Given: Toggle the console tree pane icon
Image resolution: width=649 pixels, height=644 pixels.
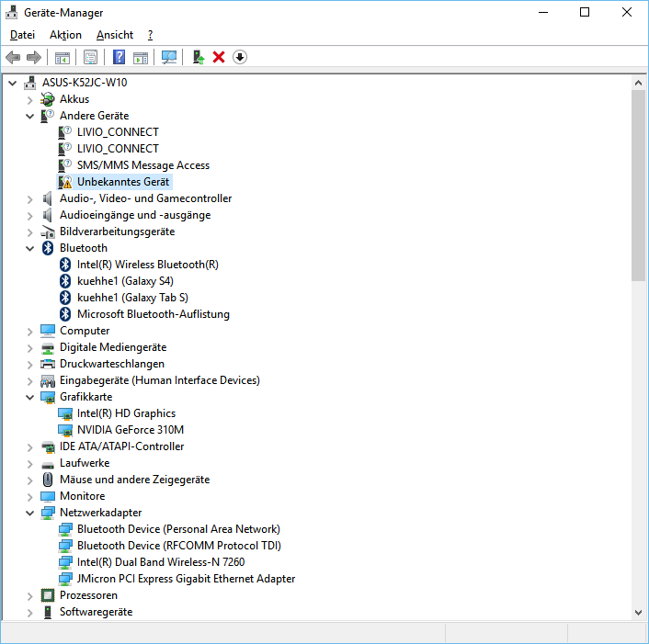Looking at the screenshot, I should (x=63, y=57).
